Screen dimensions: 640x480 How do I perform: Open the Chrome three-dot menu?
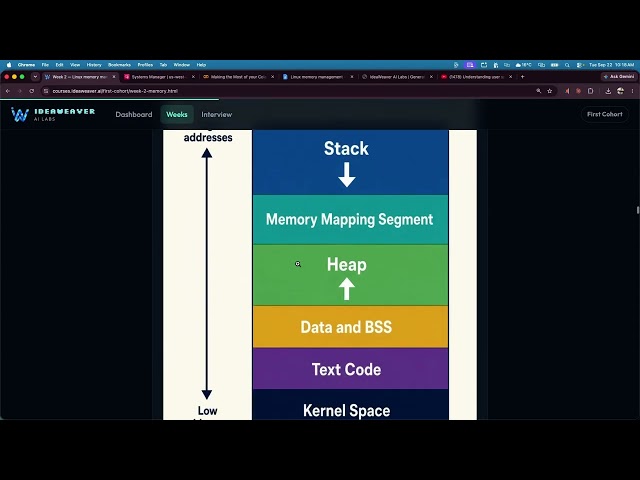tap(632, 91)
